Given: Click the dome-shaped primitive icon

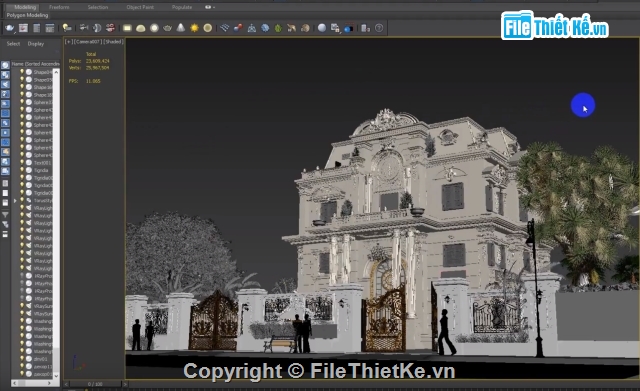Looking at the screenshot, I should [x=141, y=28].
